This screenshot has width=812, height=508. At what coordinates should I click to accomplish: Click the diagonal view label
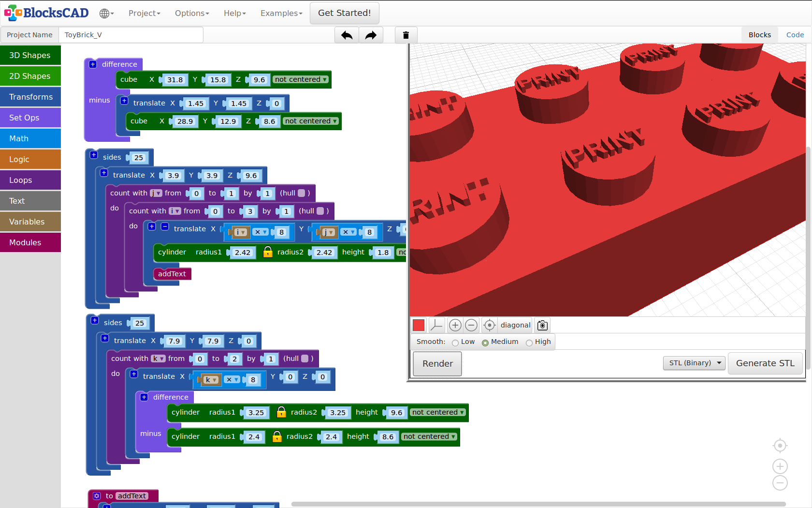pyautogui.click(x=515, y=325)
